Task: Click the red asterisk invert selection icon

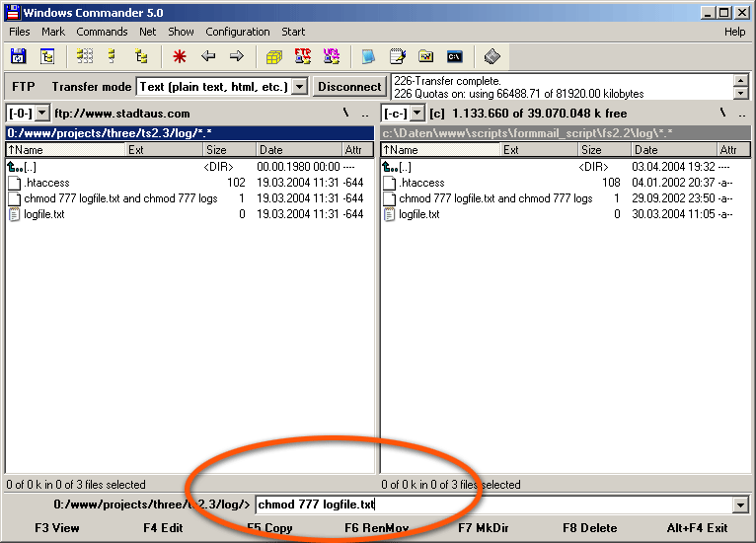Action: pyautogui.click(x=180, y=56)
